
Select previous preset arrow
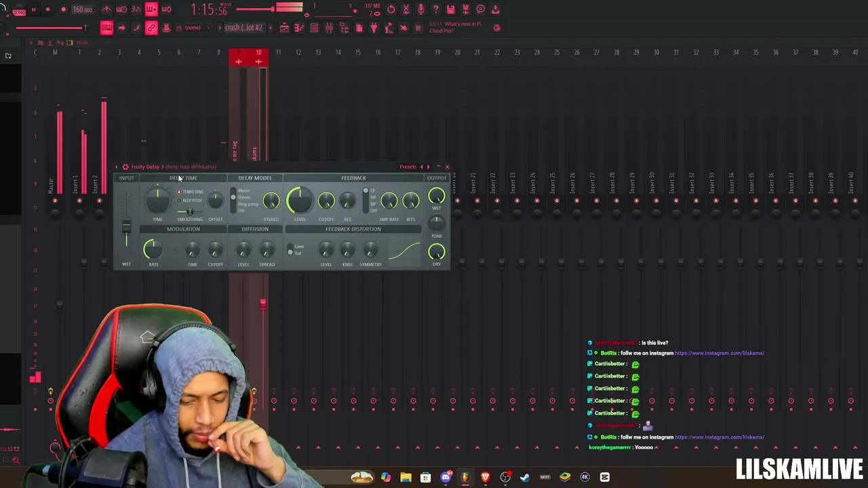point(421,167)
